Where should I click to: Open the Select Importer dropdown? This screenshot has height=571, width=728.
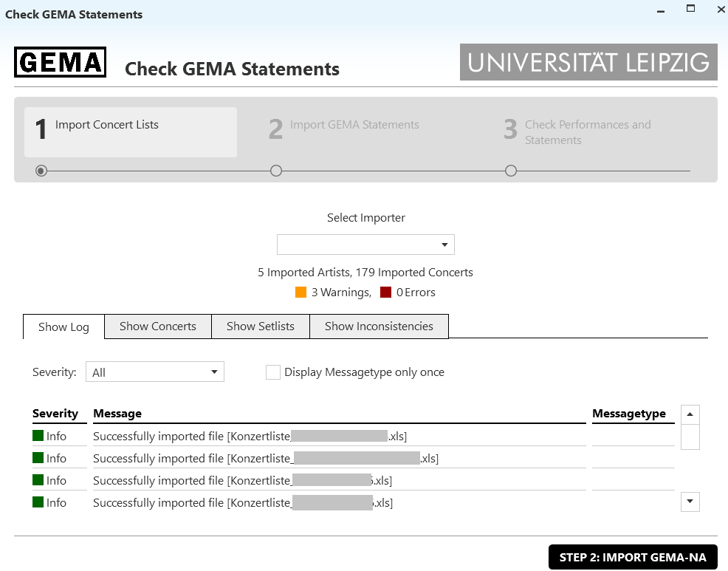[365, 245]
